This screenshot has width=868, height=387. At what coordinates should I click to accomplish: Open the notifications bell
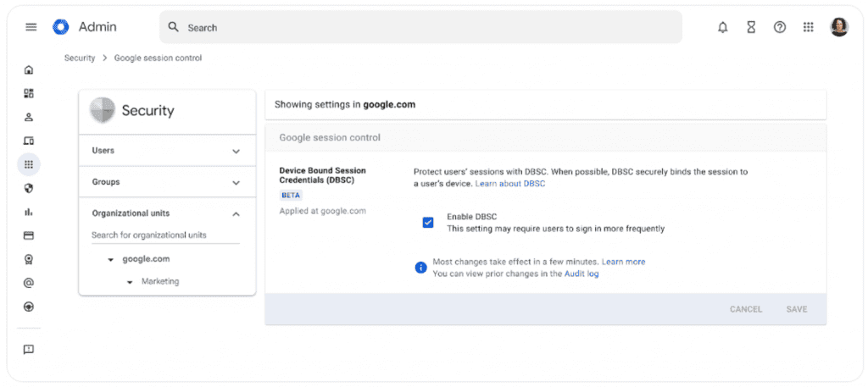tap(722, 27)
